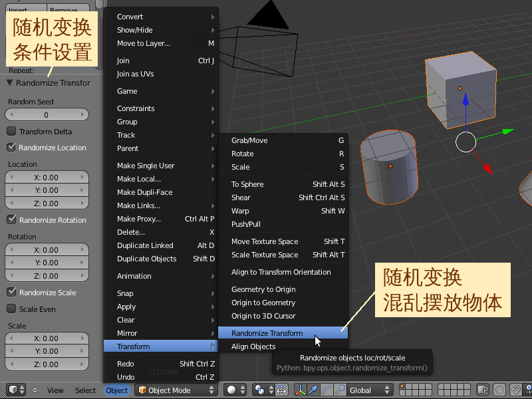
Task: Expand the Make Single User submenu
Action: click(x=161, y=166)
